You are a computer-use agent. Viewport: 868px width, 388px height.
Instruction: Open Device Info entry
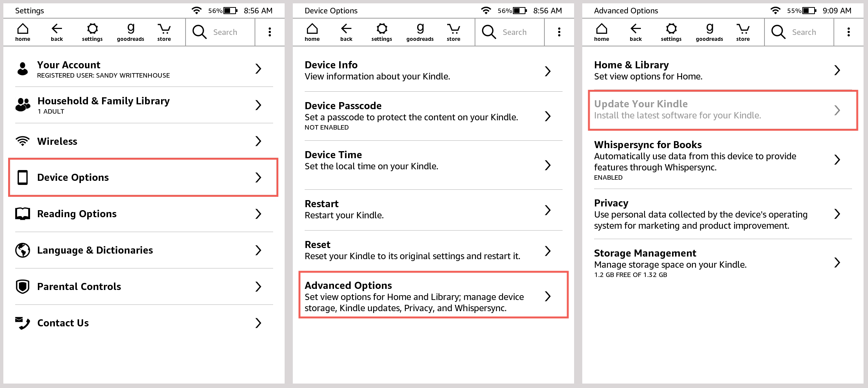(433, 71)
